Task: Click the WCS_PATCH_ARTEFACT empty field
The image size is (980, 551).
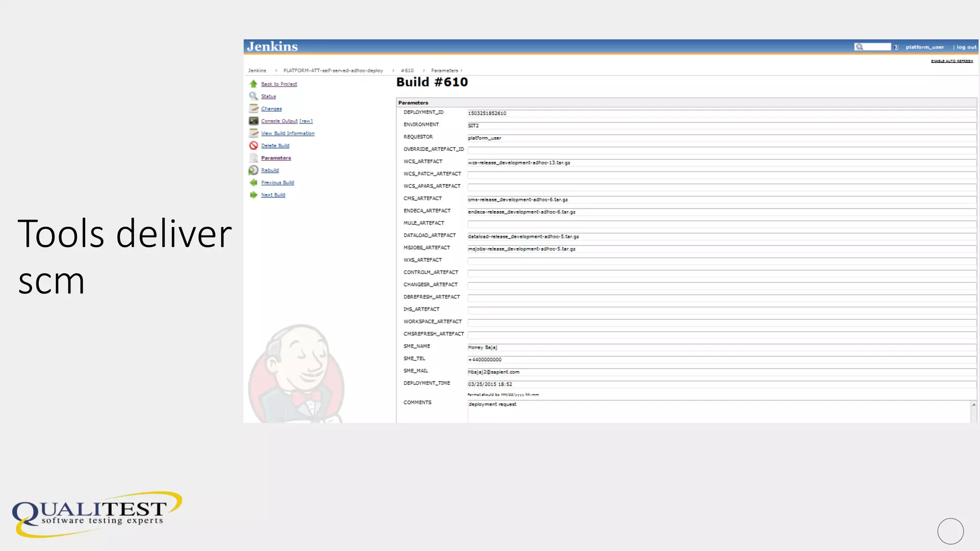Action: click(722, 175)
